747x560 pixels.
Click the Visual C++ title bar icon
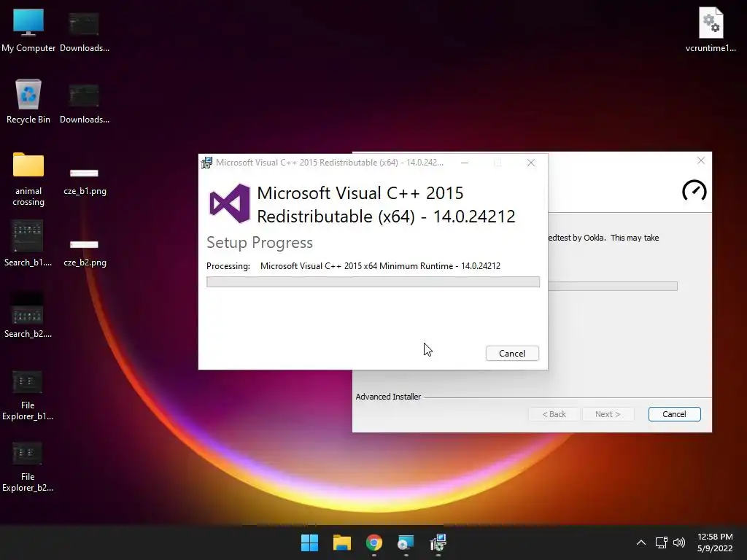click(206, 163)
